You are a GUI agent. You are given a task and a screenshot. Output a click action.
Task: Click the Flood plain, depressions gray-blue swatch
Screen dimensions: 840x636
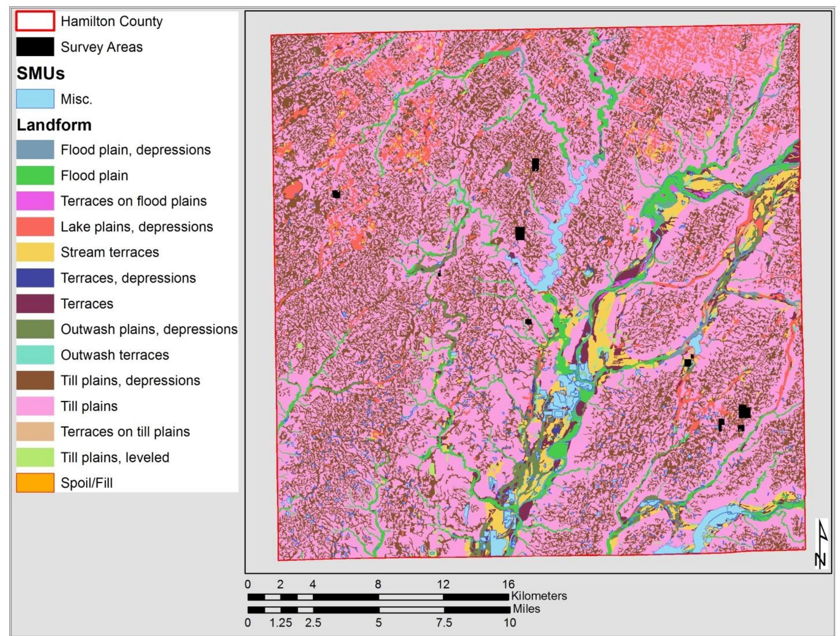35,150
